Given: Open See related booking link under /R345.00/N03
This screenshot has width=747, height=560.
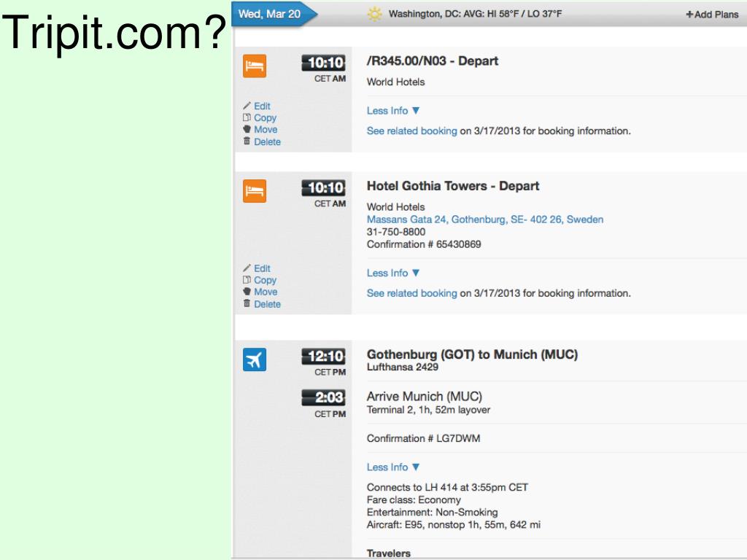Looking at the screenshot, I should [411, 131].
